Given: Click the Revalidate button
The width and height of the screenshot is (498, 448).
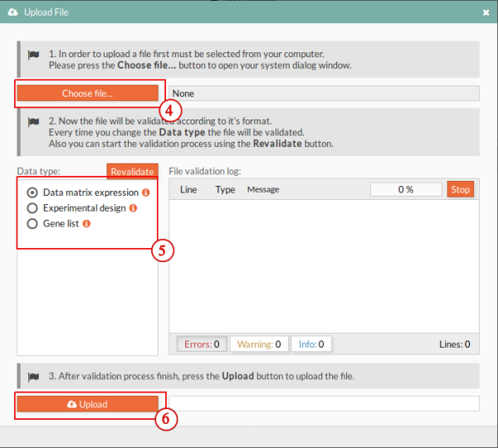Looking at the screenshot, I should [132, 172].
